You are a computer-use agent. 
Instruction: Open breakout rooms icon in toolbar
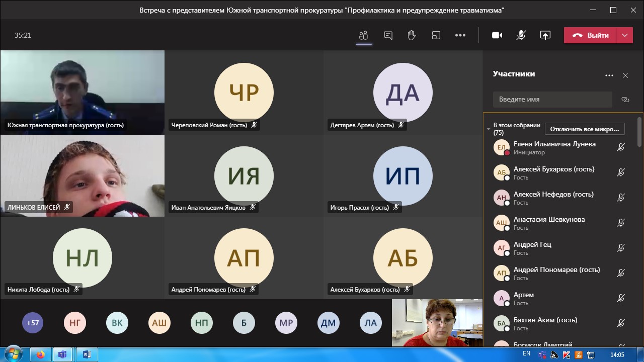(436, 35)
